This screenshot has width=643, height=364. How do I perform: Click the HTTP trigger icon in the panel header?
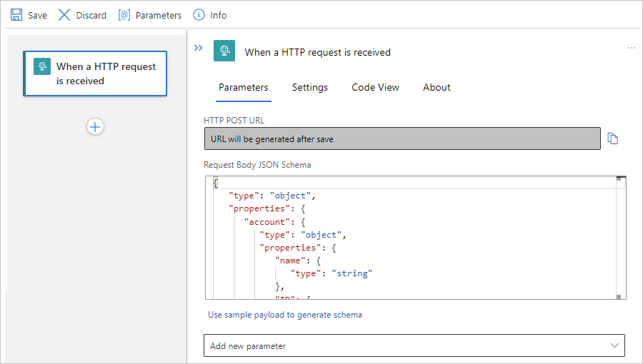224,51
